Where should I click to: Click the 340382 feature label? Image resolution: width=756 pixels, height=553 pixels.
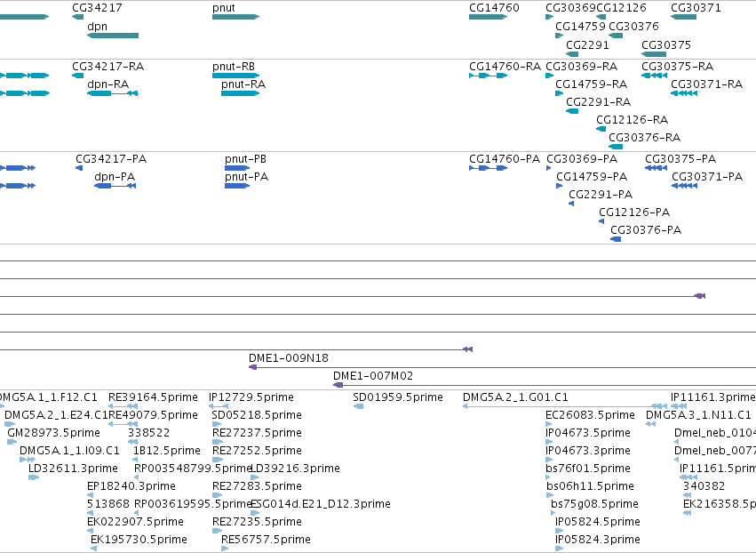point(704,486)
